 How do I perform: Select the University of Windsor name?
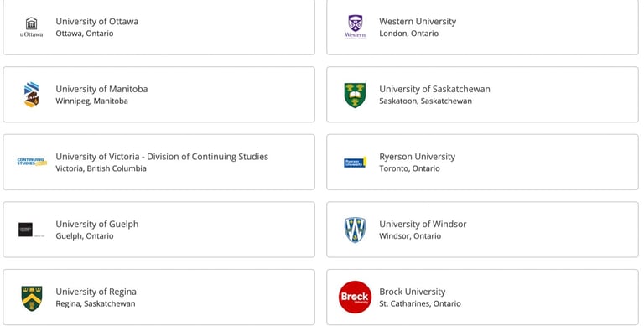tap(423, 224)
